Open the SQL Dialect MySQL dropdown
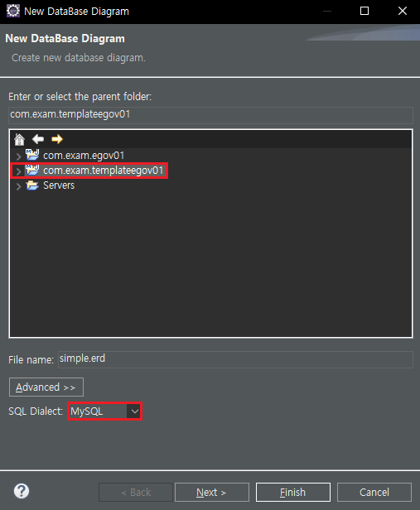Image resolution: width=420 pixels, height=510 pixels. pos(104,411)
